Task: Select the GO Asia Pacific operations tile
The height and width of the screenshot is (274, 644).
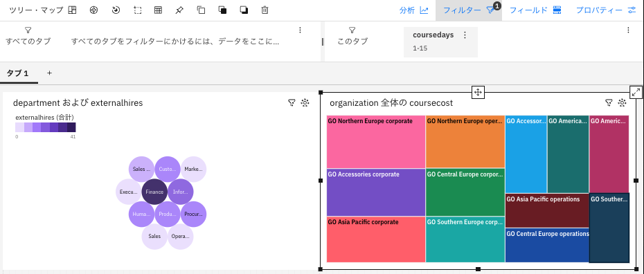Action: (x=547, y=210)
